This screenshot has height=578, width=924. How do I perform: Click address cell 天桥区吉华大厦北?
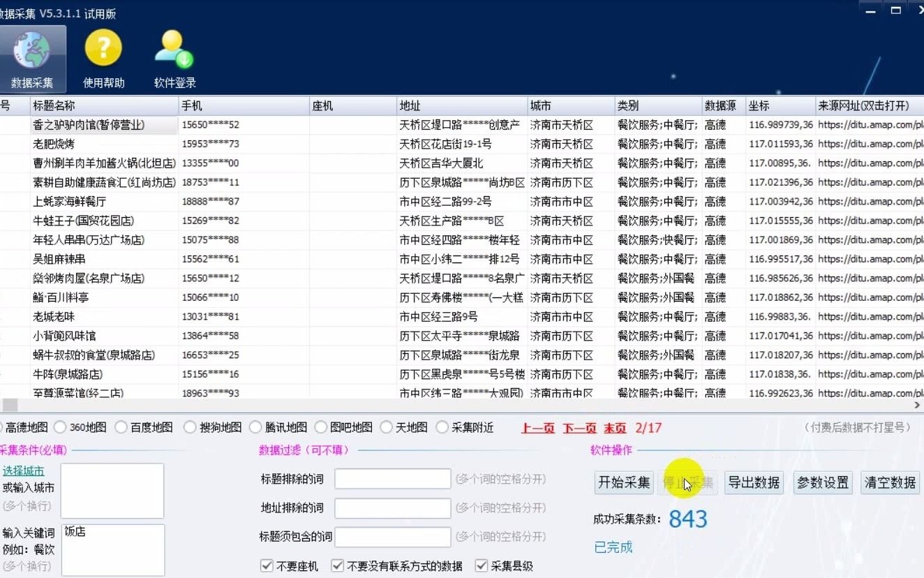tap(462, 163)
